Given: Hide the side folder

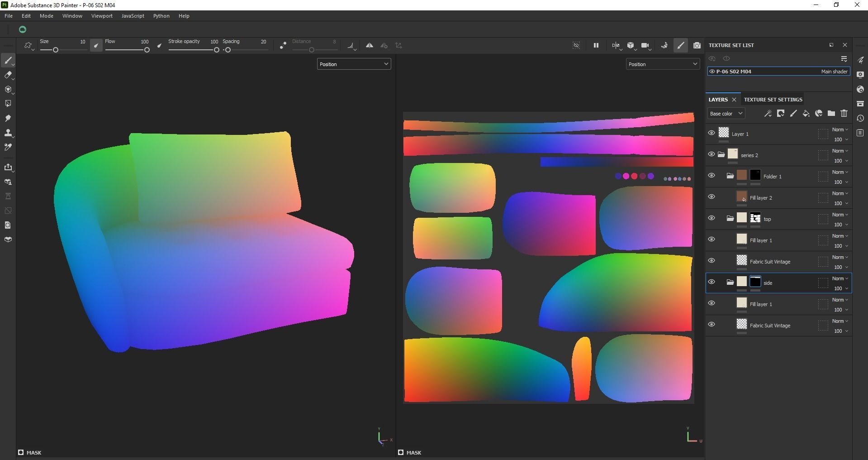Looking at the screenshot, I should [x=711, y=282].
